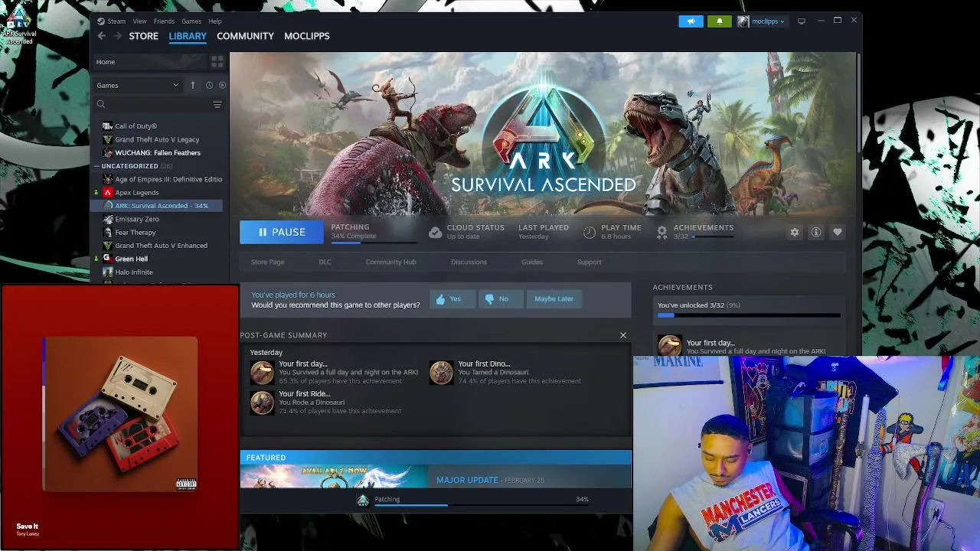980x551 pixels.
Task: Open the MOCLIPPS profile tab
Action: point(307,36)
